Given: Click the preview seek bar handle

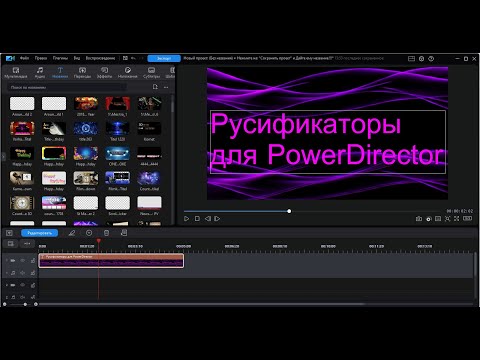Looking at the screenshot, I should coord(289,211).
